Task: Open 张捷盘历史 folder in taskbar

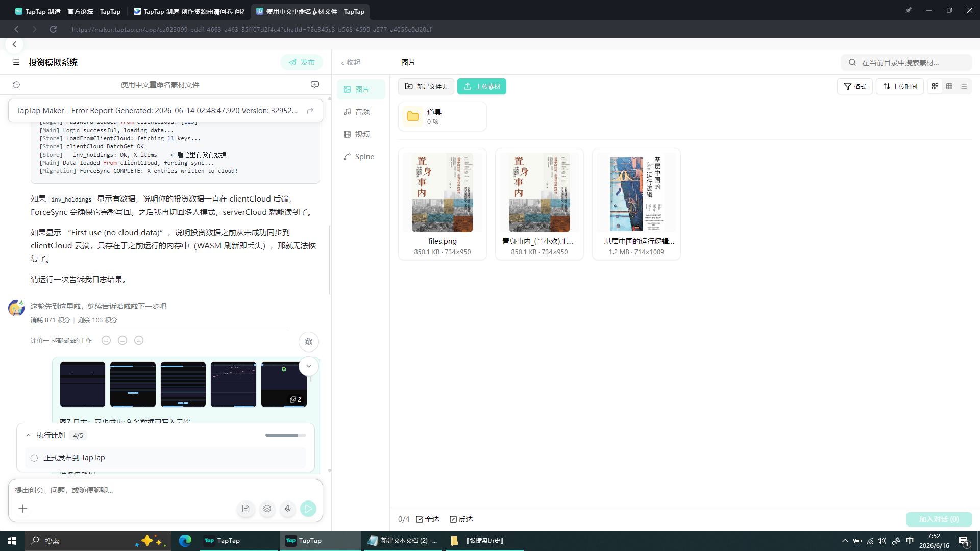Action: (485, 541)
